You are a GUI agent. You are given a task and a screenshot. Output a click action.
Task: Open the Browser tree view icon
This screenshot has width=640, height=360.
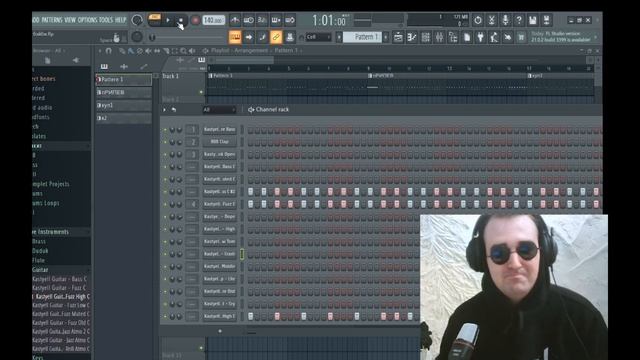pos(453,37)
